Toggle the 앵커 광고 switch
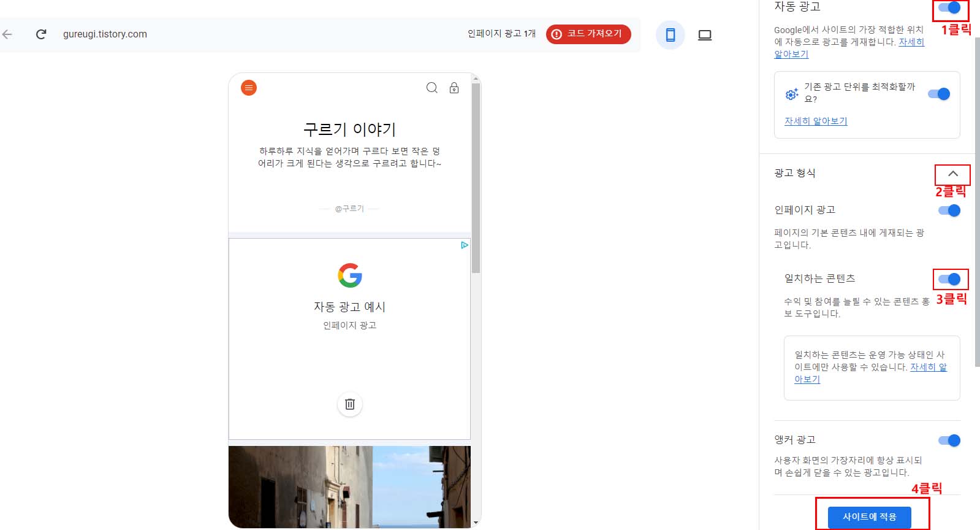Image resolution: width=980 pixels, height=530 pixels. click(x=949, y=440)
